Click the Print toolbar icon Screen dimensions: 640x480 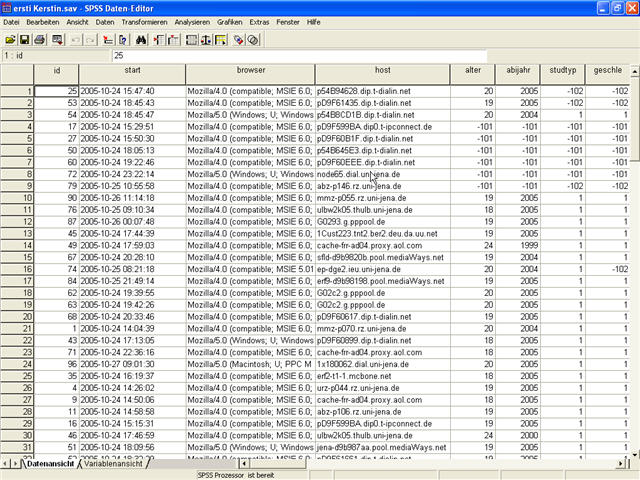click(39, 39)
